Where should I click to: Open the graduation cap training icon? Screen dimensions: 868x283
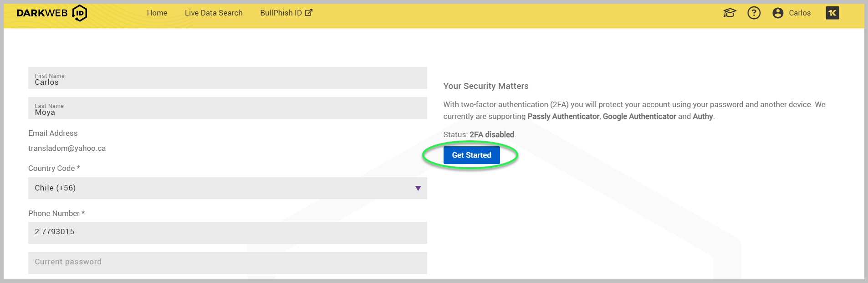pos(730,13)
